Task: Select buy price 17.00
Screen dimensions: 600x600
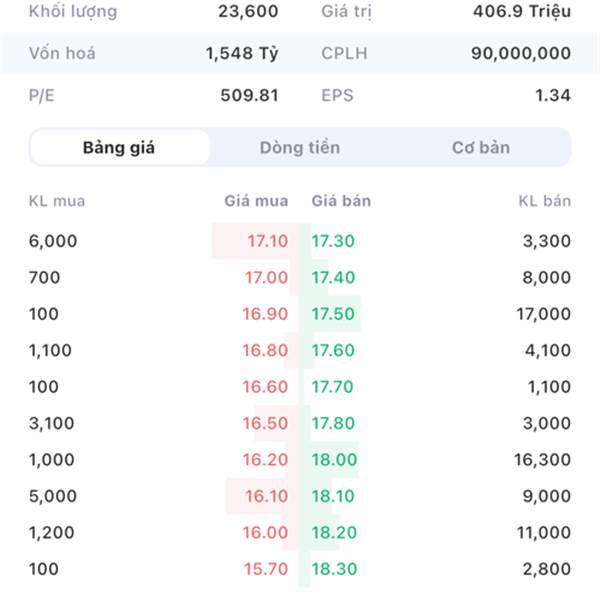Action: tap(266, 277)
